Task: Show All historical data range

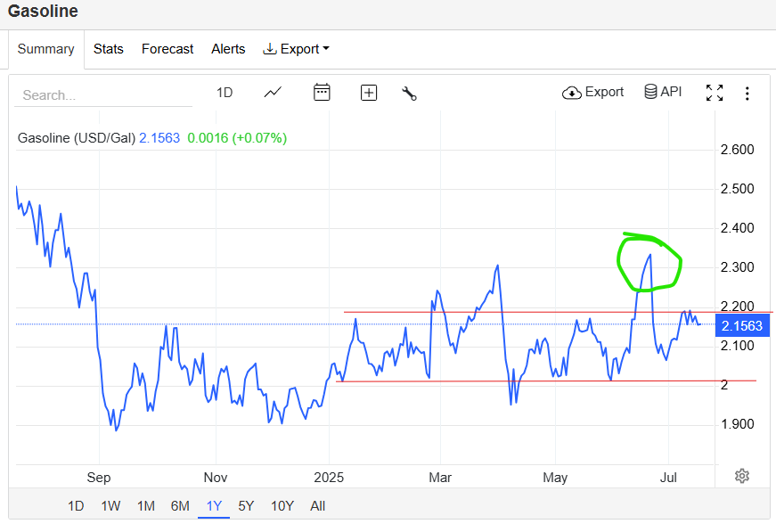Action: (x=317, y=506)
